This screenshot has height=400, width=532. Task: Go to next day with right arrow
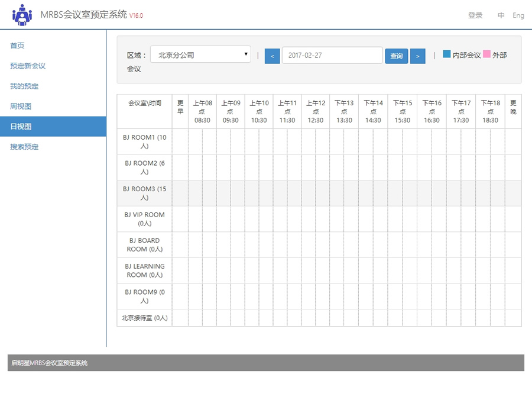coord(417,56)
